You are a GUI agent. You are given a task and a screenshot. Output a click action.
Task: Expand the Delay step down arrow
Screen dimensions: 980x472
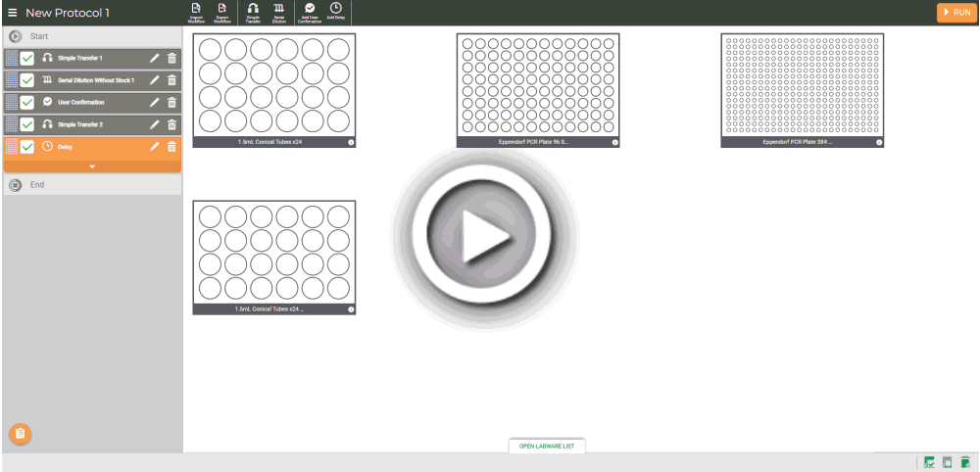92,166
